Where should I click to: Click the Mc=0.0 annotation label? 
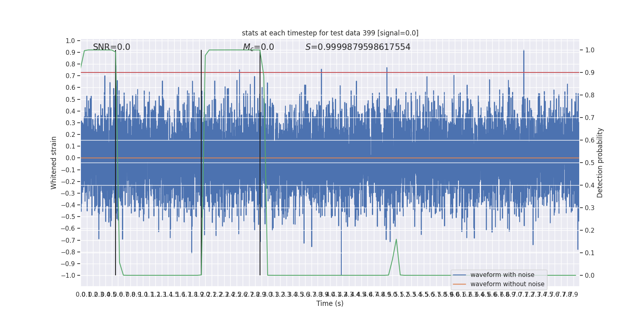tap(258, 47)
